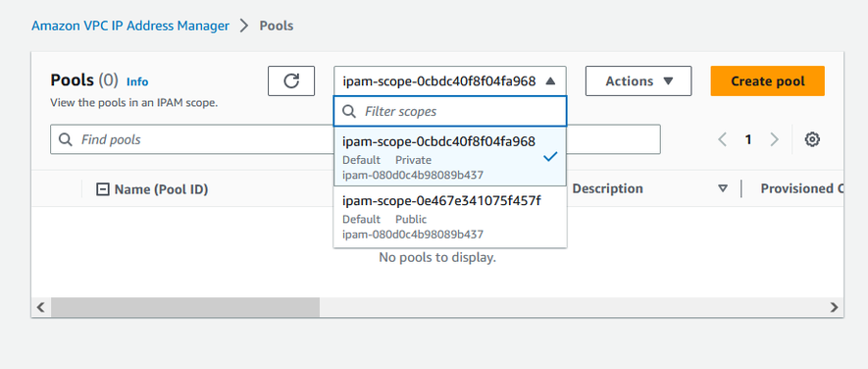Image resolution: width=868 pixels, height=369 pixels.
Task: Click the magnifier icon in Find pools
Action: click(66, 139)
